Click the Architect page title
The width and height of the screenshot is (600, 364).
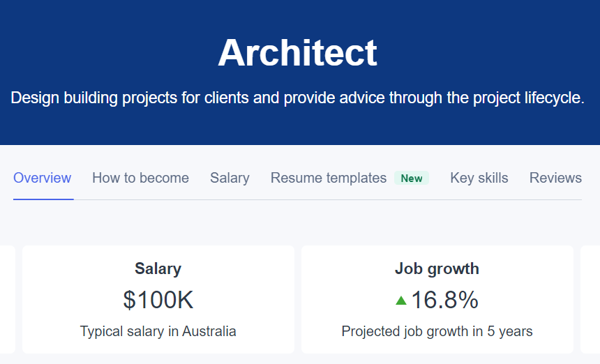click(x=297, y=52)
